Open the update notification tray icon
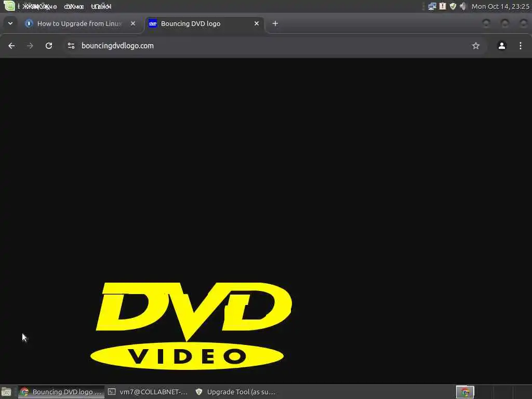 [x=443, y=6]
